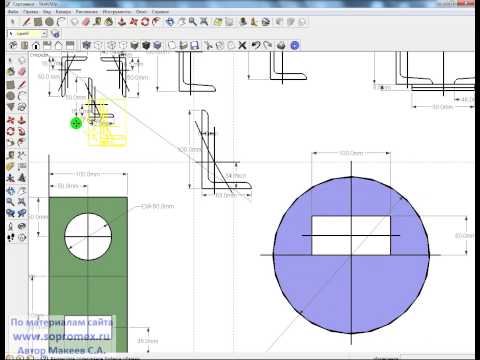Open the Правка menu
Image resolution: width=480 pixels, height=360 pixels.
[x=30, y=12]
